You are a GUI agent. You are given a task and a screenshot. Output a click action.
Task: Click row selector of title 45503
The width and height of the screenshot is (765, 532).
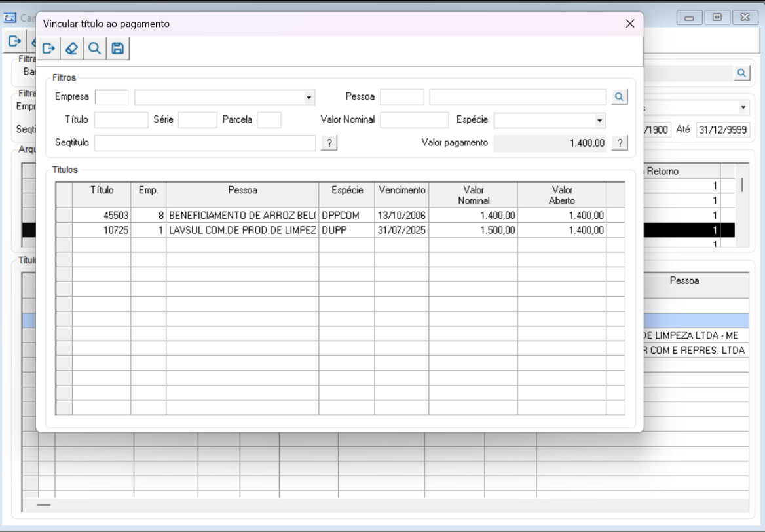(x=64, y=216)
